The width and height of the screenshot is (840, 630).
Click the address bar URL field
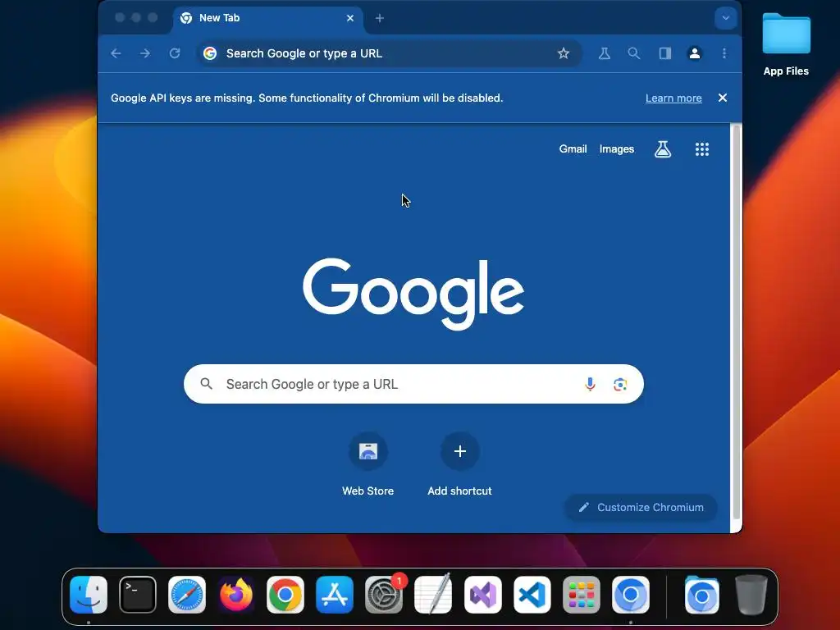pos(388,53)
